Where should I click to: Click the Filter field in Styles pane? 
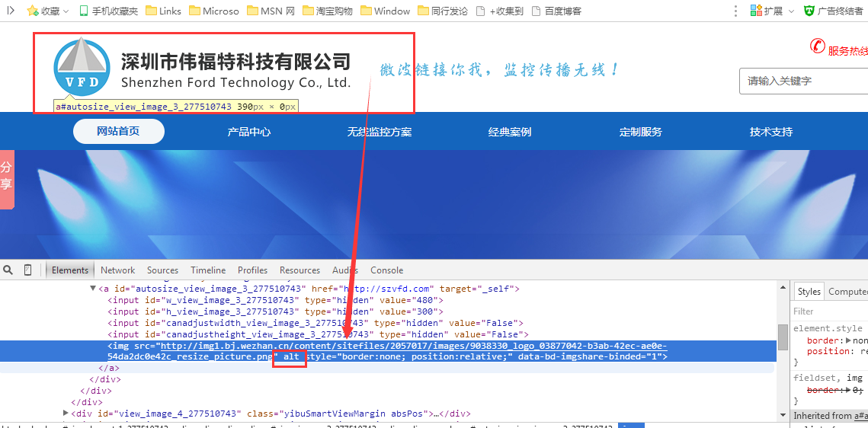(x=828, y=311)
